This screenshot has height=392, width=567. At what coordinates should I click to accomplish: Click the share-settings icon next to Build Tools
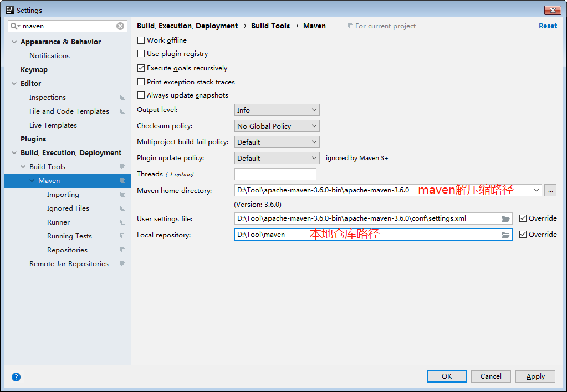click(122, 166)
